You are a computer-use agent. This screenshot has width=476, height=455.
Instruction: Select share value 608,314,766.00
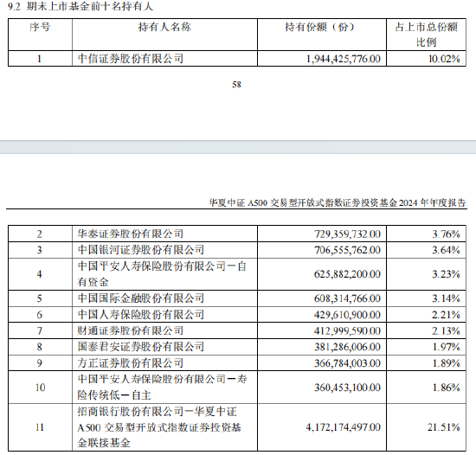(x=347, y=298)
